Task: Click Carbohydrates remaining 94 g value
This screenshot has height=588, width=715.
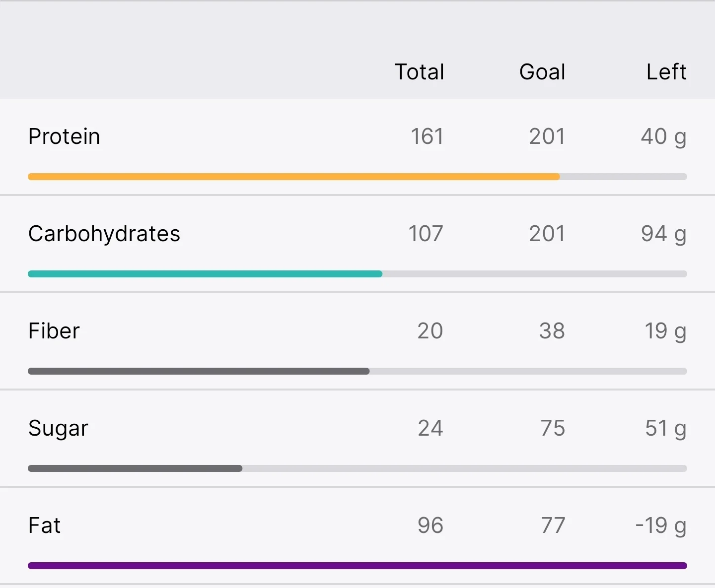Action: pyautogui.click(x=664, y=234)
